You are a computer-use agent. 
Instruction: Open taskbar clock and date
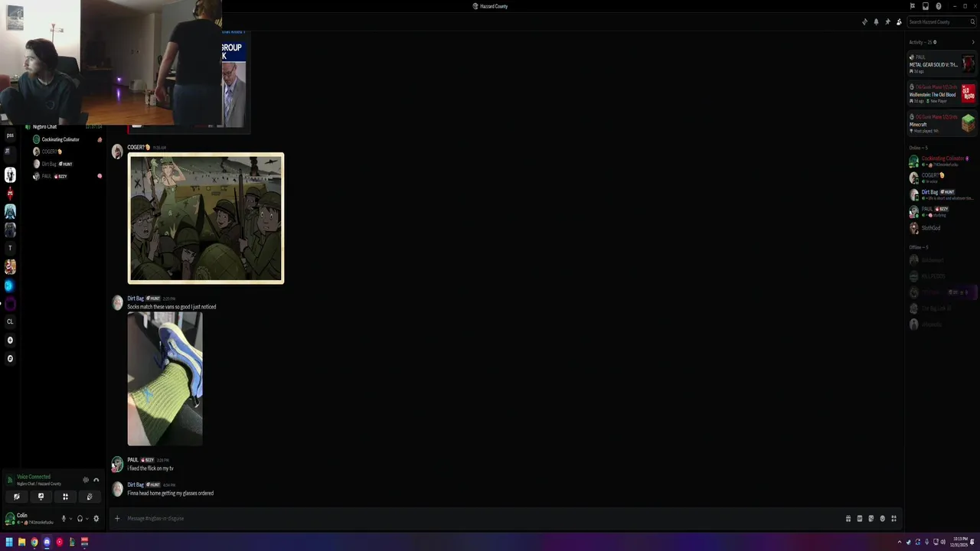point(960,543)
